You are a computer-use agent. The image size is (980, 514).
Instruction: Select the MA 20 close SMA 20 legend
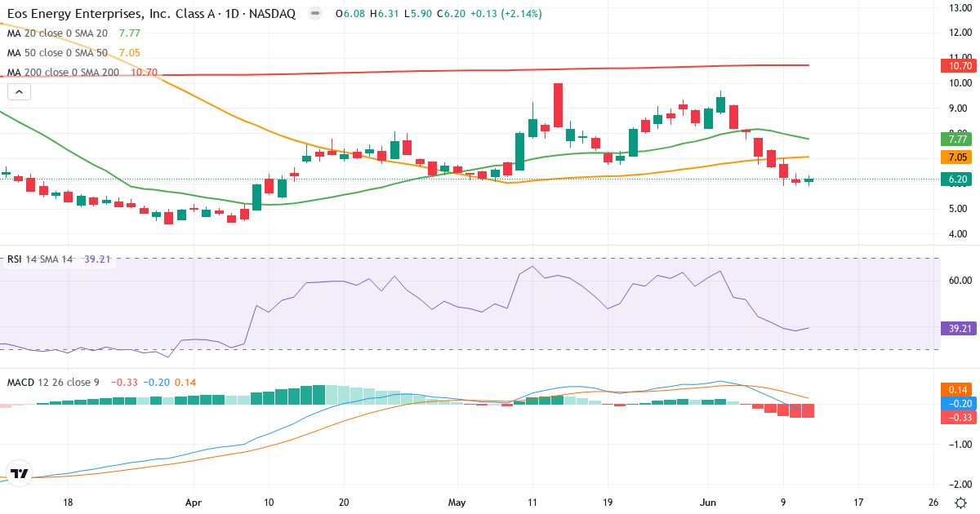59,33
